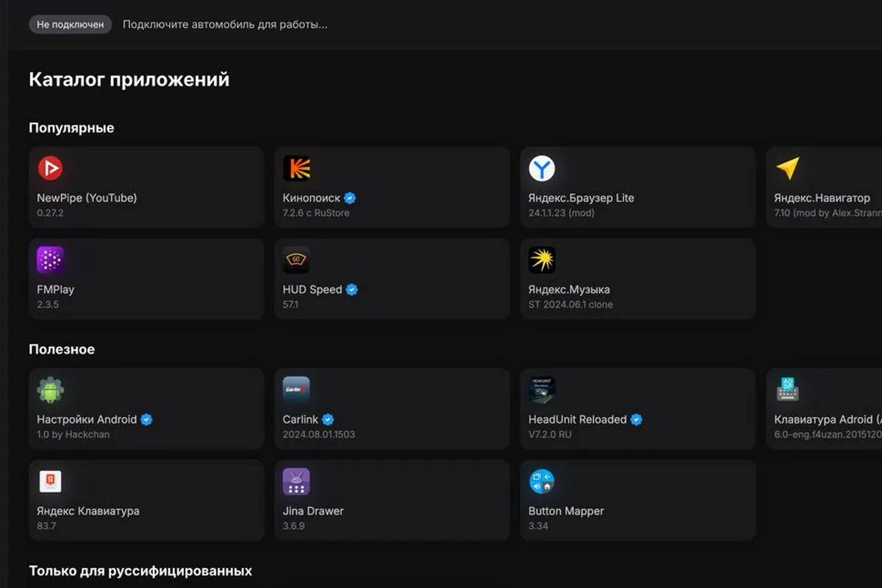
Task: Select the Яндекс.Музыка star icon
Action: (x=542, y=259)
